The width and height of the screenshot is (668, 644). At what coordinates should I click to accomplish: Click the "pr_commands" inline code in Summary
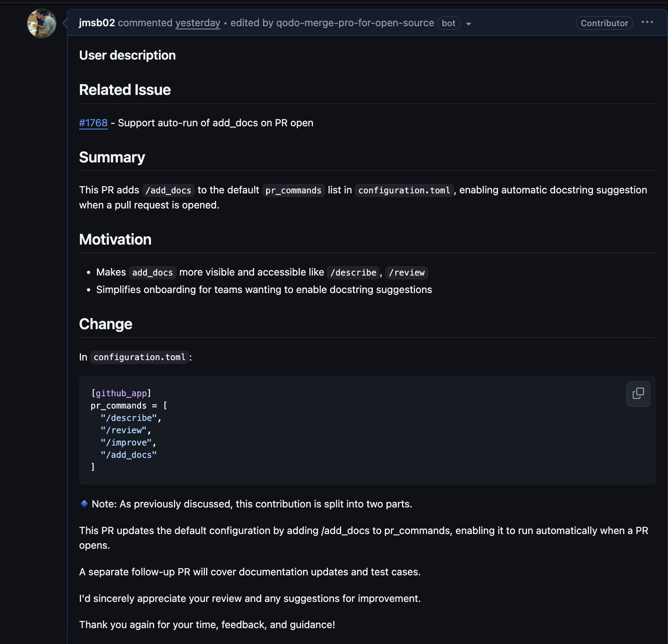click(293, 191)
